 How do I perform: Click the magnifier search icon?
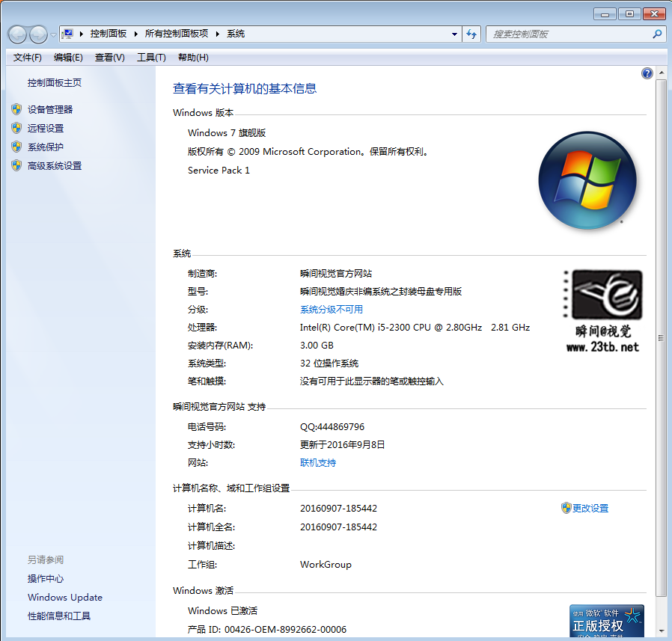coord(657,34)
